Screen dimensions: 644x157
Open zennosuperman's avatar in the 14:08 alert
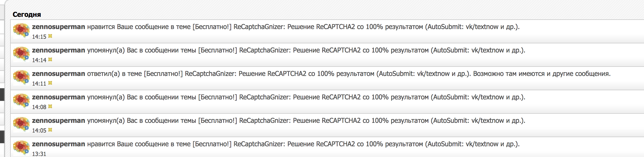point(21,101)
